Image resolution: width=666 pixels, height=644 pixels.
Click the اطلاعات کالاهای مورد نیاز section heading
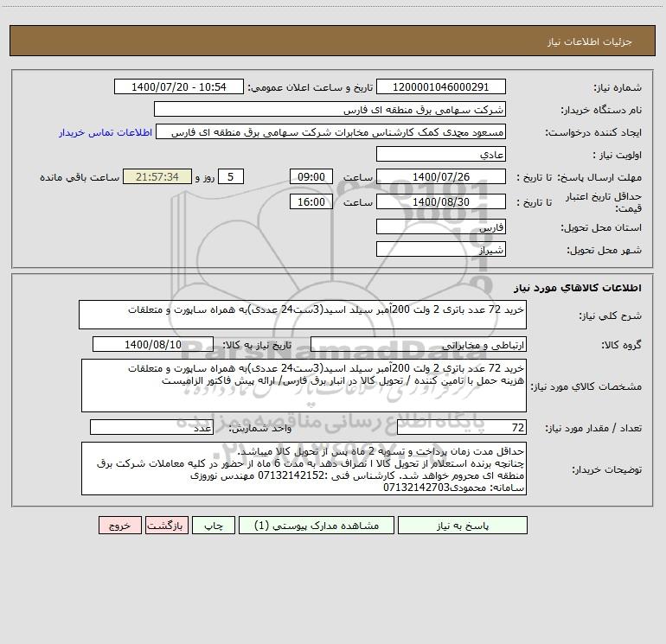578,288
